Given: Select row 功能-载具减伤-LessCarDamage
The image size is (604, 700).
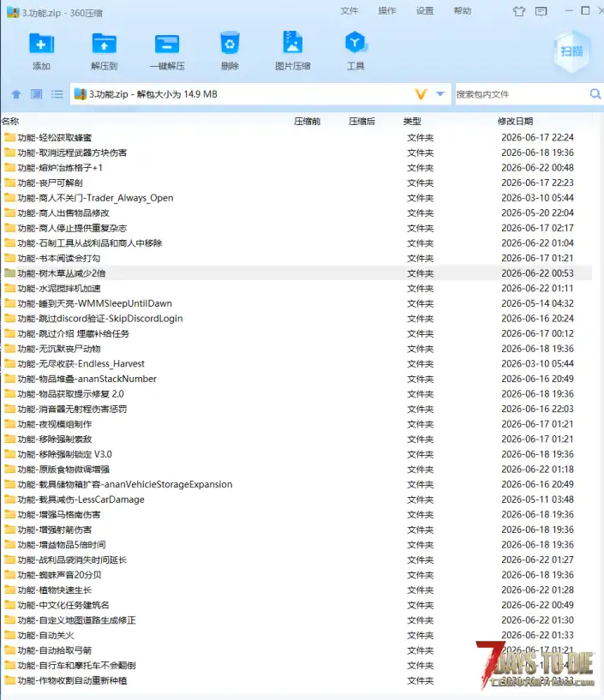Looking at the screenshot, I should pyautogui.click(x=297, y=500).
